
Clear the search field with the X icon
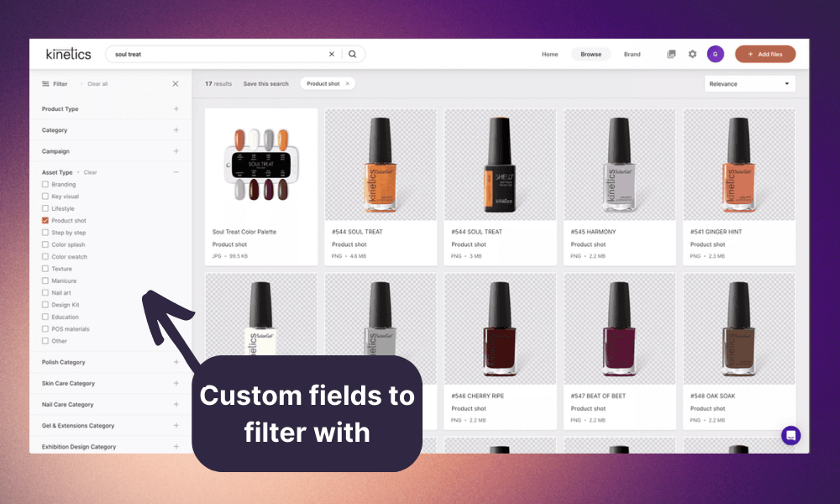click(332, 53)
